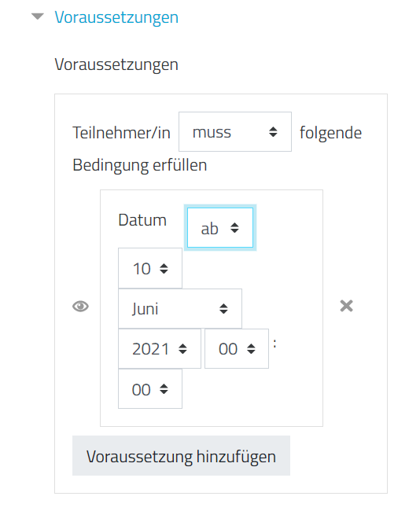Click the up-down arrows next to 2021
The height and width of the screenshot is (511, 420).
click(x=182, y=349)
